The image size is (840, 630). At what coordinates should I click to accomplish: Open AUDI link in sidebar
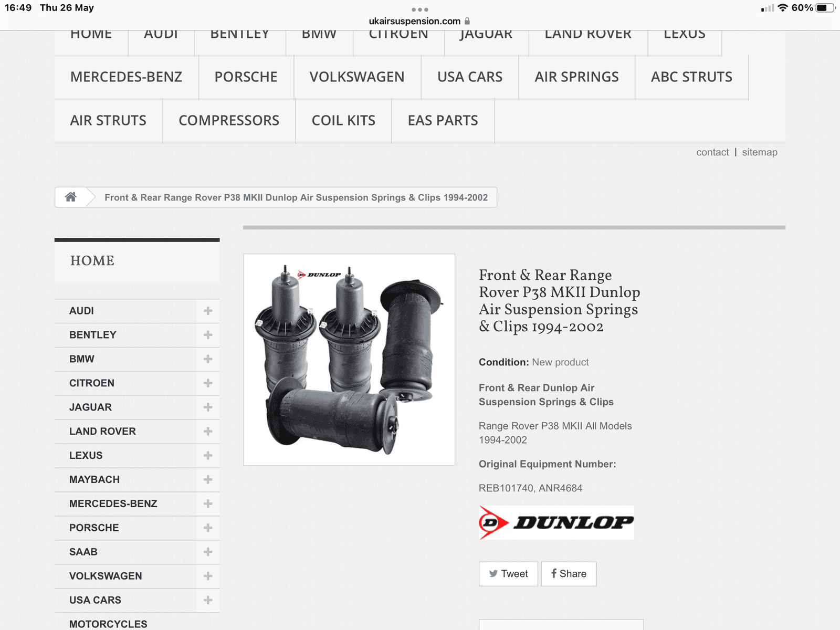pos(81,311)
